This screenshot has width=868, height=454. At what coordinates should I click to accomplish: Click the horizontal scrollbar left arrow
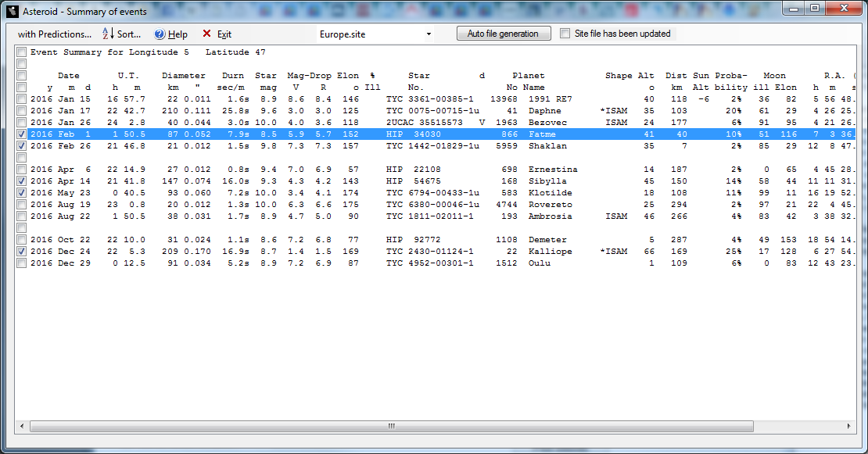pos(21,427)
